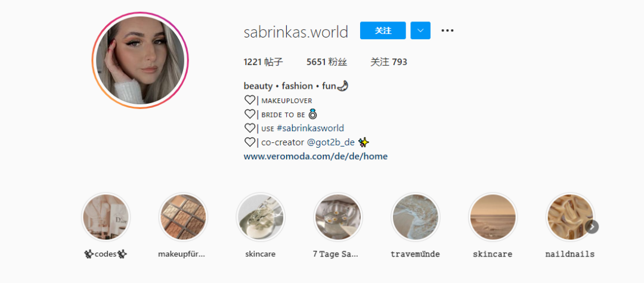Viewport: 644px width, 283px height.
Task: View the 关注 793 following list
Action: (x=389, y=62)
